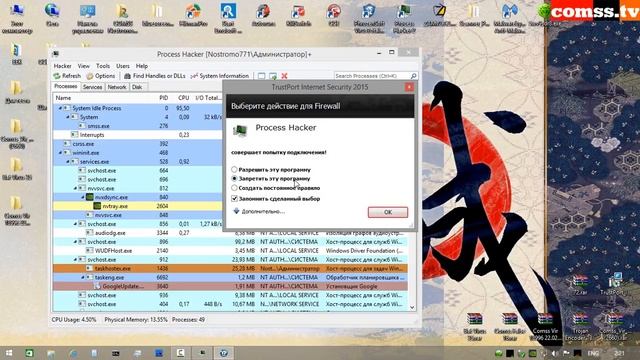The height and width of the screenshot is (360, 640).
Task: Select the Processes tab
Action: click(x=66, y=87)
